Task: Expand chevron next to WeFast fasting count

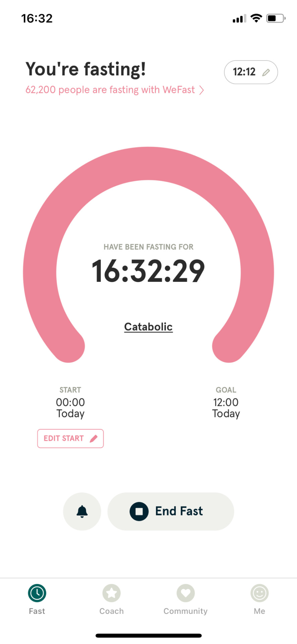Action: 201,90
